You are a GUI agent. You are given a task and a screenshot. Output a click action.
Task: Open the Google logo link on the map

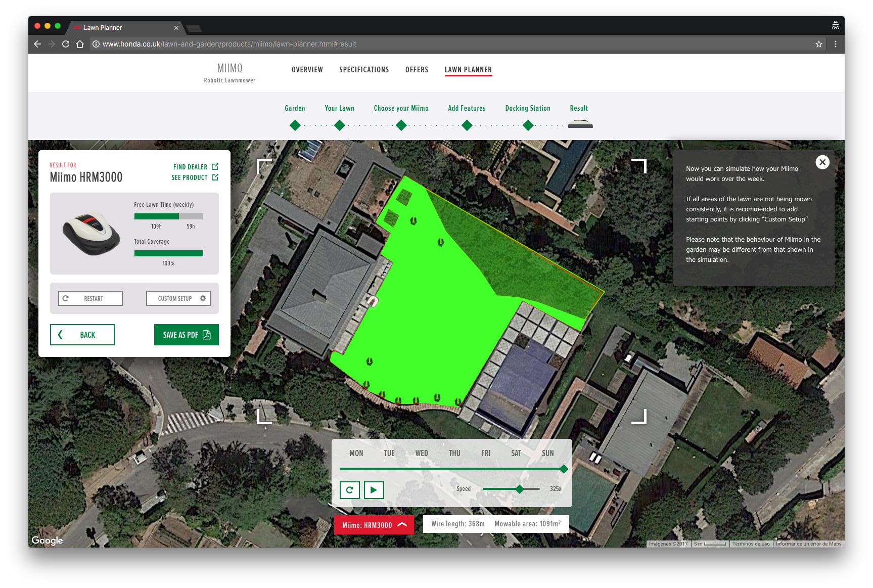[47, 540]
